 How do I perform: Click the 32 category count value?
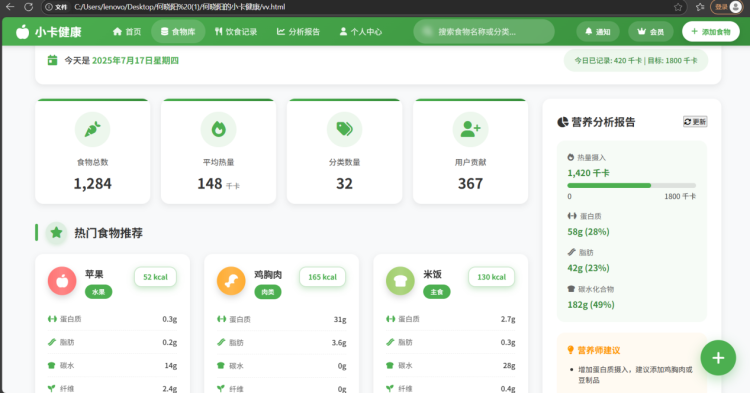344,184
